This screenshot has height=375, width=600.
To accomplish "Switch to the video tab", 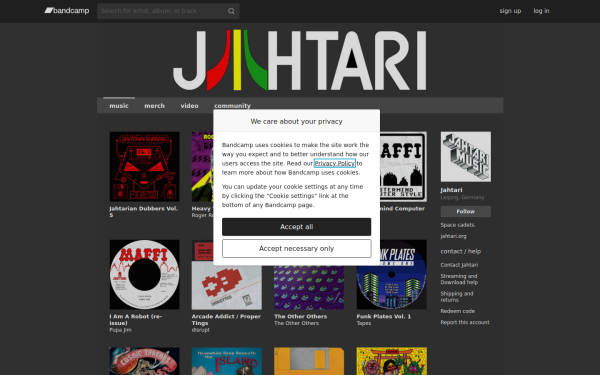I will pos(189,106).
